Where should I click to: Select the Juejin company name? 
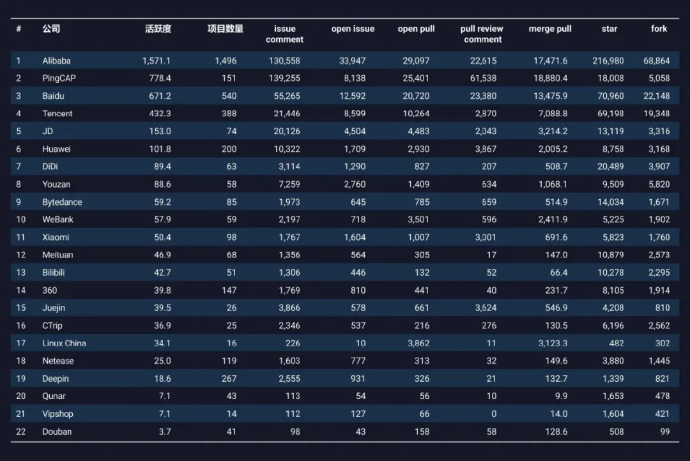(x=54, y=308)
